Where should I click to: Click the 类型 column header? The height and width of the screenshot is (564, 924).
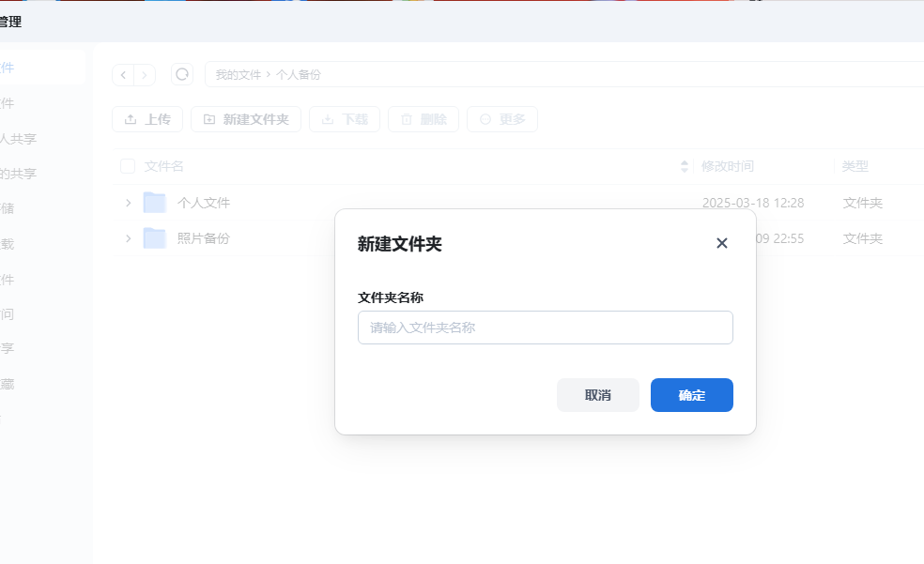click(855, 166)
